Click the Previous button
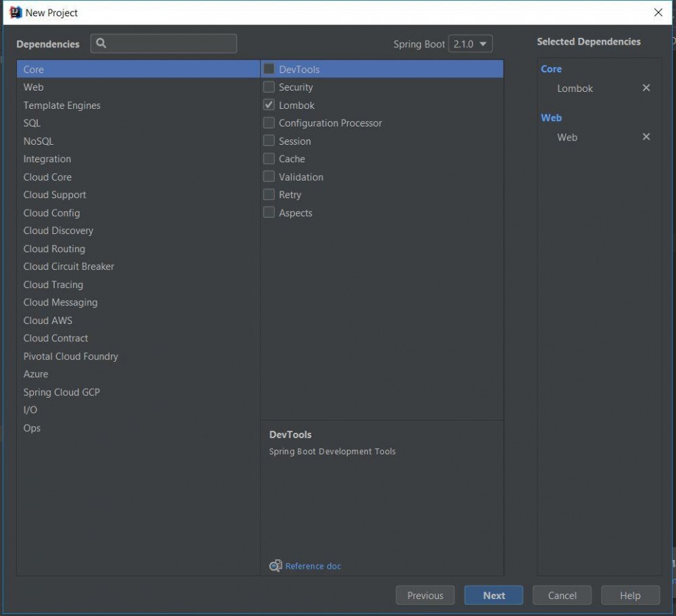This screenshot has width=676, height=616. click(x=425, y=595)
